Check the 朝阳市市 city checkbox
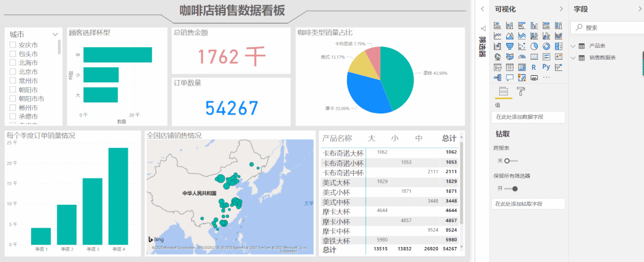Image resolution: width=644 pixels, height=262 pixels. tap(13, 98)
